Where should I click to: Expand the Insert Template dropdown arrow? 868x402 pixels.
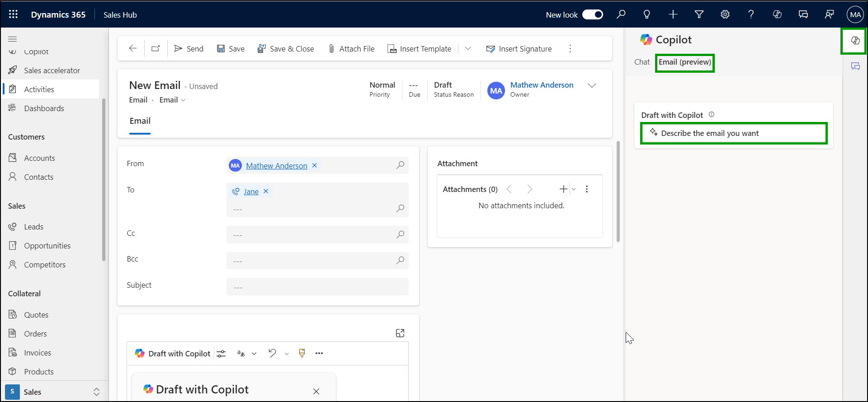point(468,48)
